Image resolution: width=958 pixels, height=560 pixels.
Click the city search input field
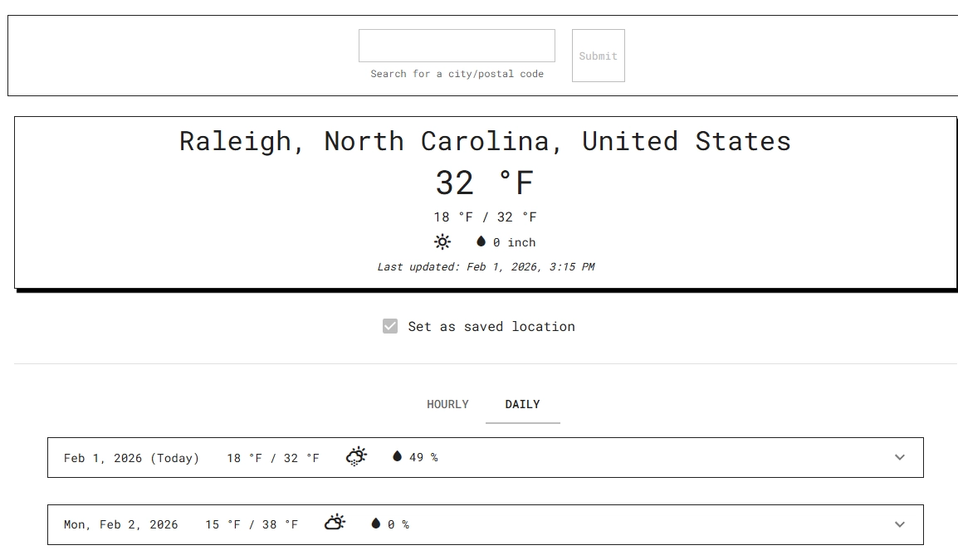click(x=456, y=46)
